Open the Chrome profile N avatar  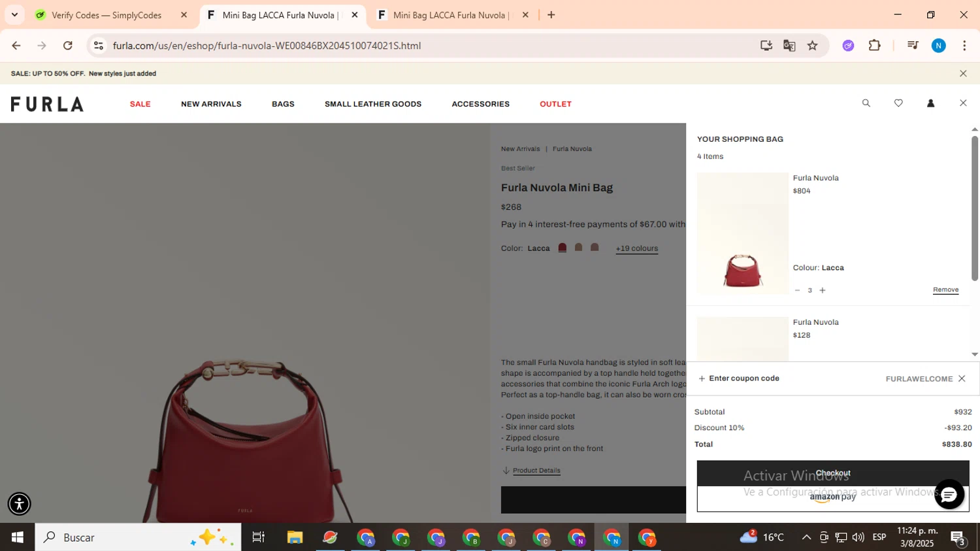(x=939, y=46)
